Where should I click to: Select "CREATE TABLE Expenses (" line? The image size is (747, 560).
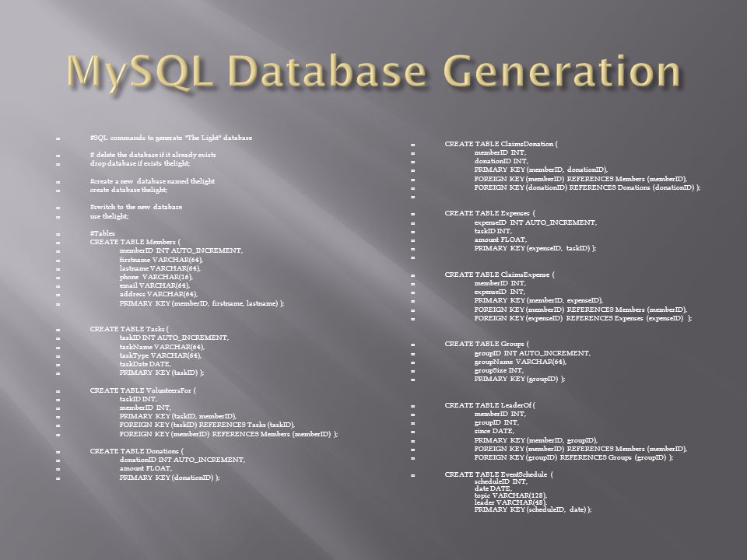pyautogui.click(x=490, y=213)
